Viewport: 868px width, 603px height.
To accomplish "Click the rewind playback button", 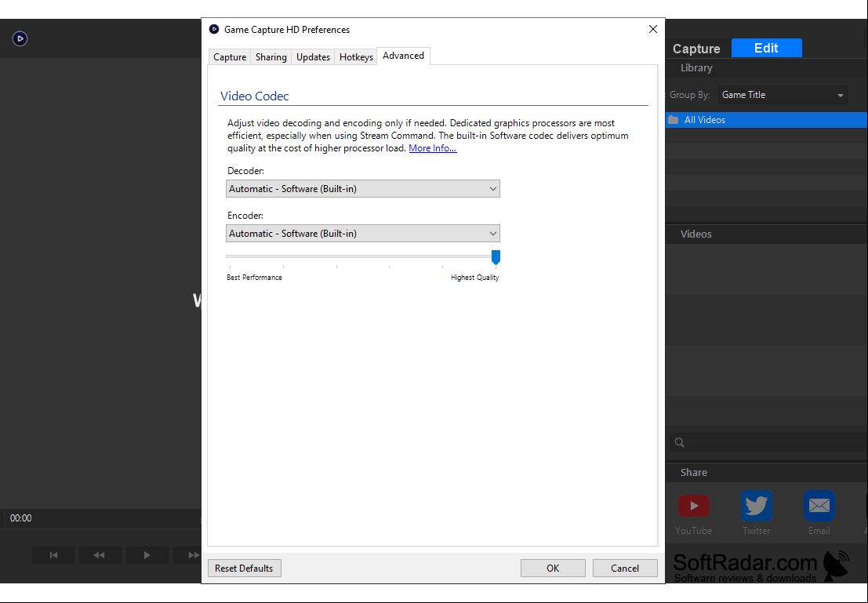I will [100, 555].
